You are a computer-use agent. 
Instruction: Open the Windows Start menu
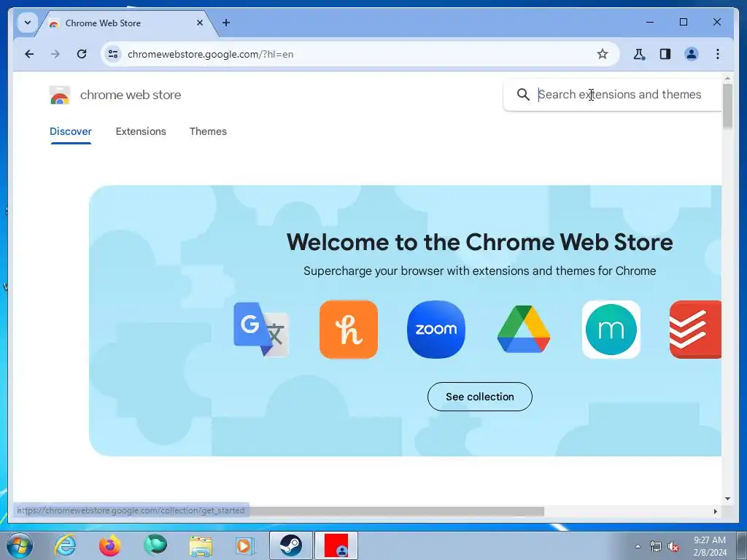tap(20, 545)
